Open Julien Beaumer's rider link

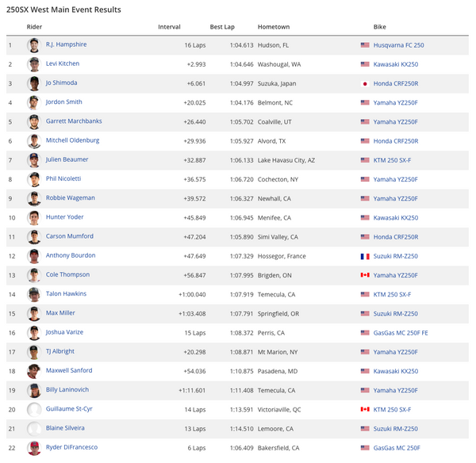coord(67,159)
